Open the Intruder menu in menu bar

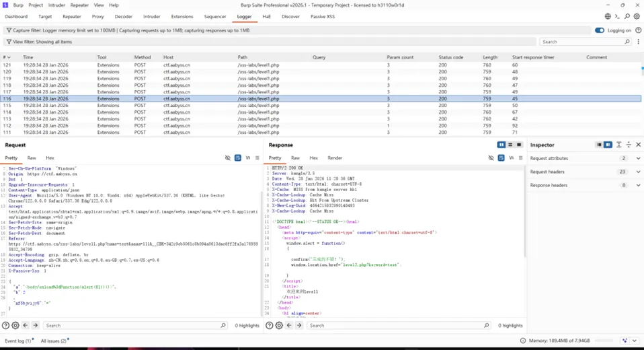56,5
